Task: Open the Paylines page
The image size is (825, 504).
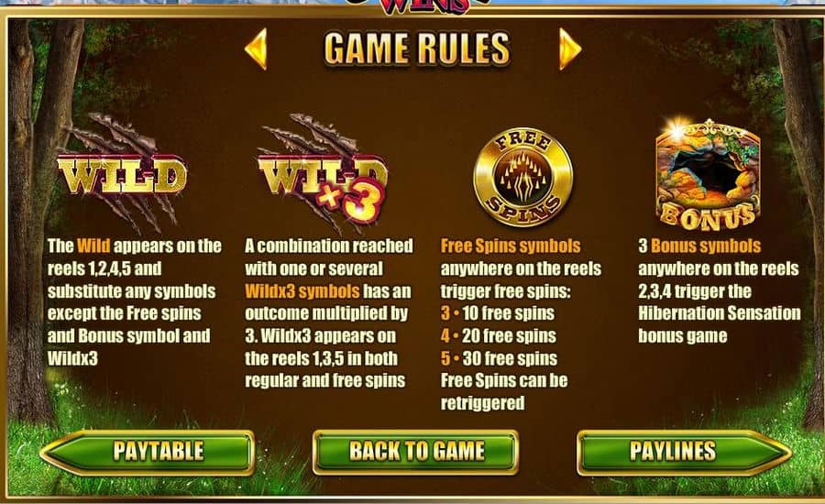Action: [684, 452]
